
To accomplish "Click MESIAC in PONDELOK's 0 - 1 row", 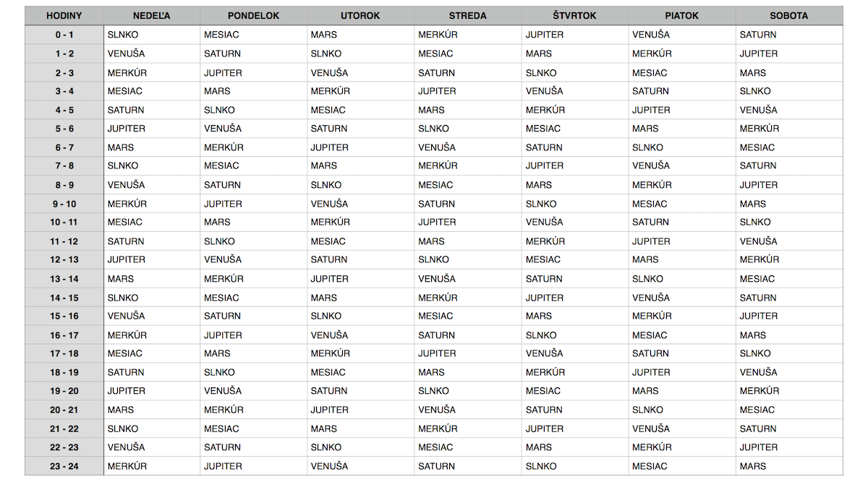I will (221, 35).
